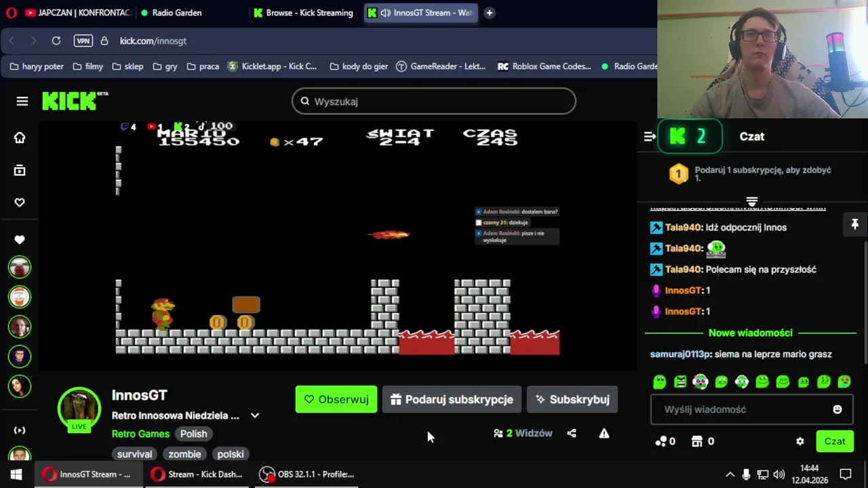Image resolution: width=868 pixels, height=488 pixels.
Task: Select the Polish language tag
Action: pos(193,434)
